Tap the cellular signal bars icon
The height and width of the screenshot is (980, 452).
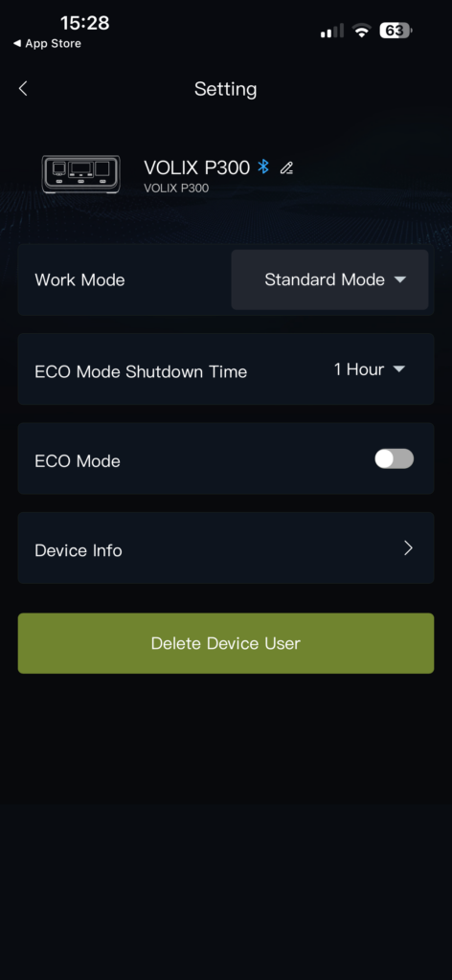point(332,31)
